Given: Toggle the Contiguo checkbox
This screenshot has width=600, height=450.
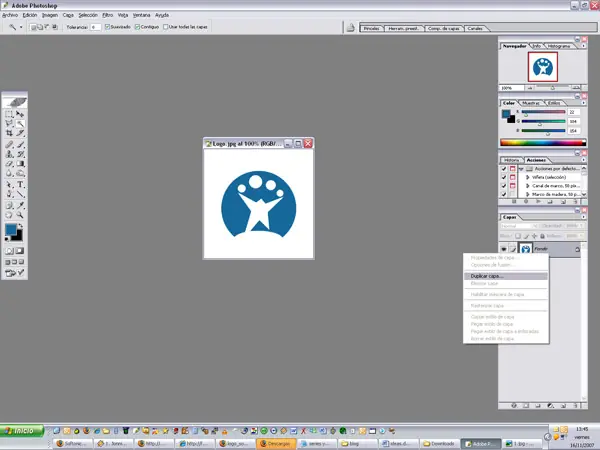Looking at the screenshot, I should [137, 27].
